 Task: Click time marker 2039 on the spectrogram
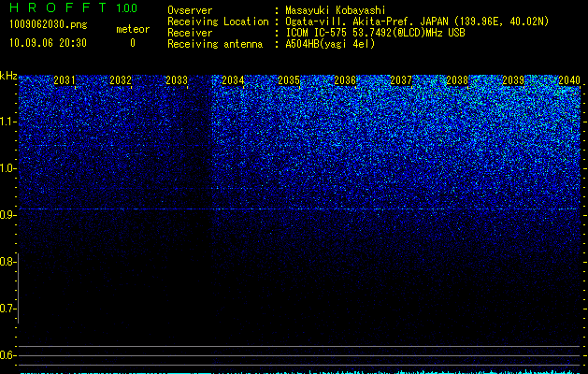(x=513, y=80)
